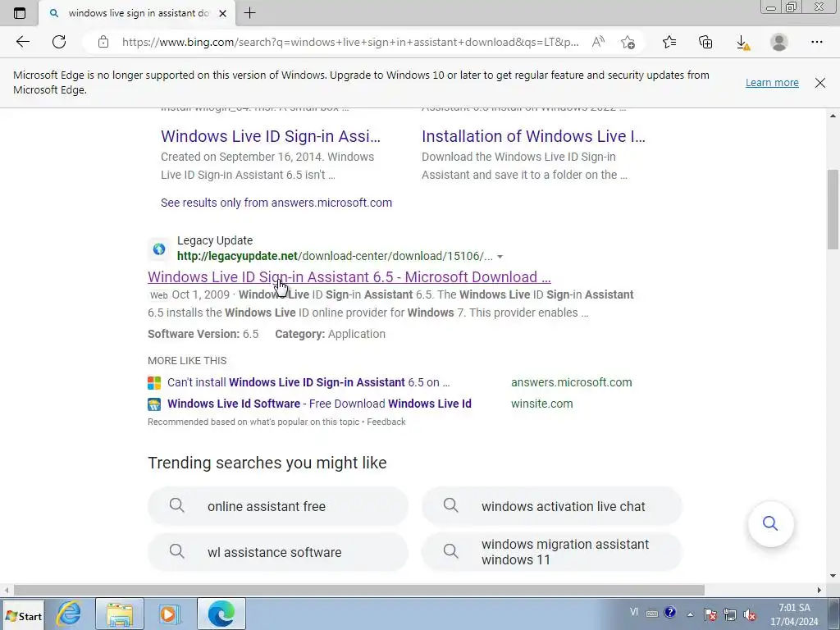The height and width of the screenshot is (630, 840).
Task: Search trending 'windows activation live chat'
Action: tap(552, 506)
